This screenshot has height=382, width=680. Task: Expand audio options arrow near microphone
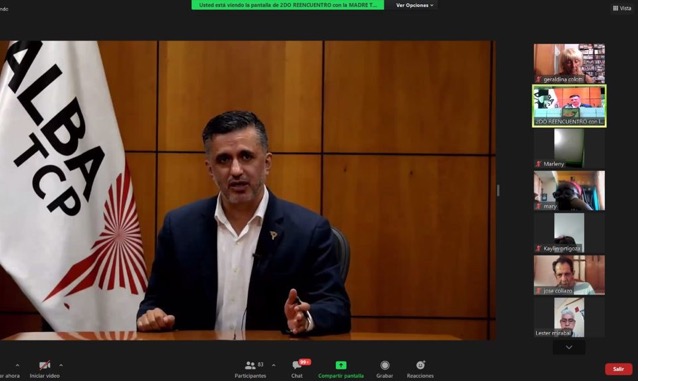(x=17, y=365)
